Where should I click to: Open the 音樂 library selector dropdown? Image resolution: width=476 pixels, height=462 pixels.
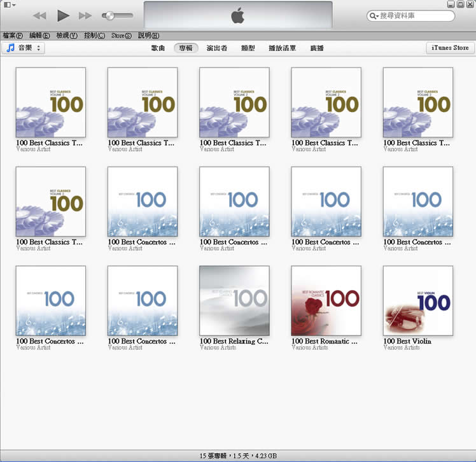tap(24, 48)
